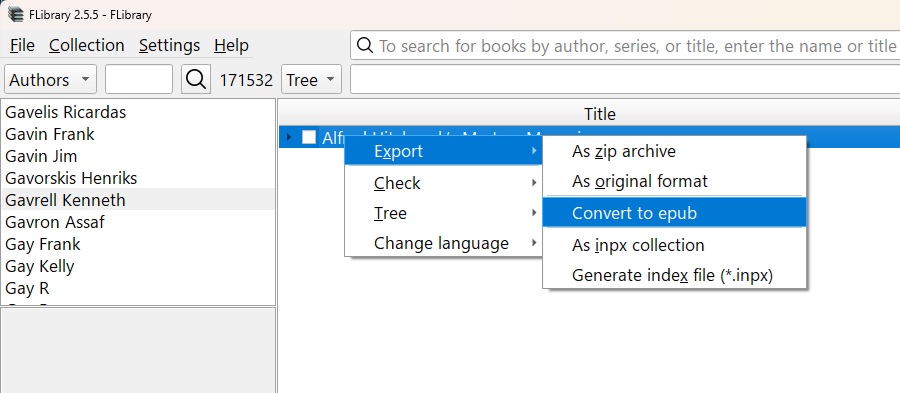Viewport: 900px width, 393px height.
Task: Open the Export submenu arrow
Action: [534, 151]
